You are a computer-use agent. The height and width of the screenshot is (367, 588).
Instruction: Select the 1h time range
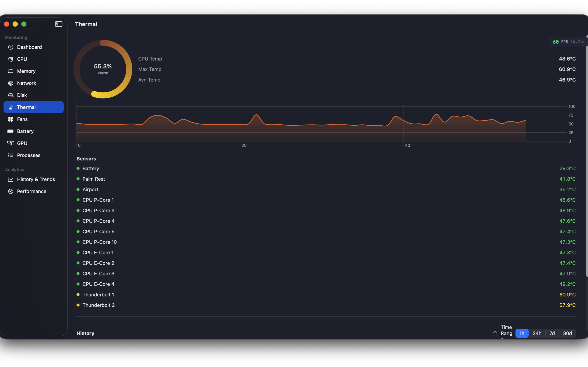click(x=522, y=333)
